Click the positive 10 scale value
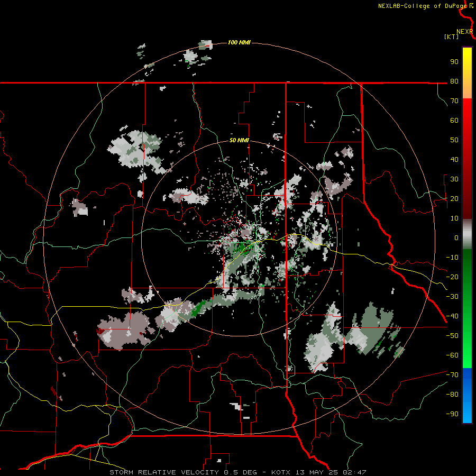This screenshot has width=476, height=476. click(x=454, y=218)
